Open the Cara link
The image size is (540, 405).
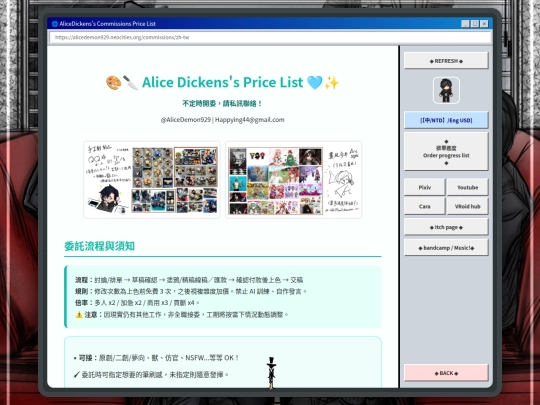tap(425, 206)
